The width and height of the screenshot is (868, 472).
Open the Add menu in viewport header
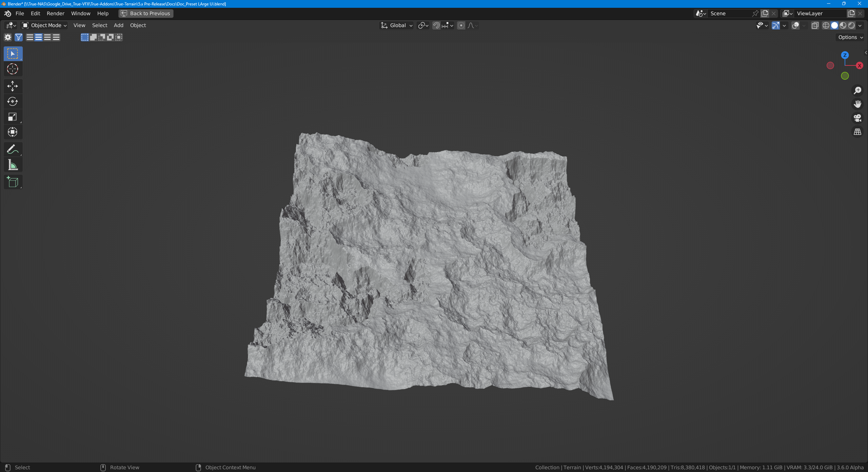coord(118,25)
